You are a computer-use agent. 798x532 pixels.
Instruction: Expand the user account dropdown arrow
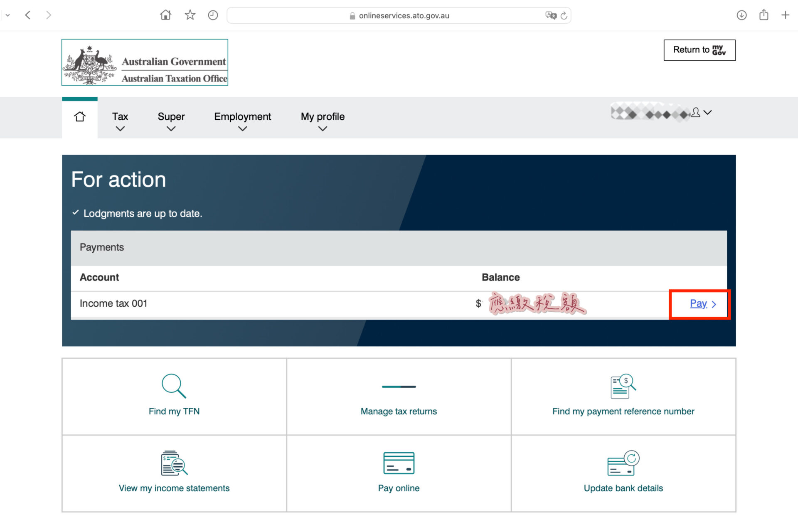coord(708,112)
